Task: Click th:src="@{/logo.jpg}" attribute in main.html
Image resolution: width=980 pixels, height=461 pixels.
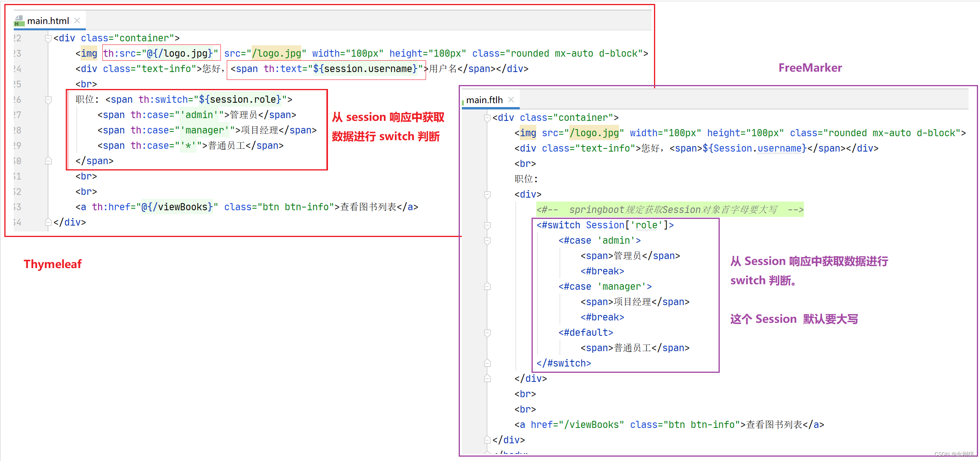Action: (x=161, y=53)
